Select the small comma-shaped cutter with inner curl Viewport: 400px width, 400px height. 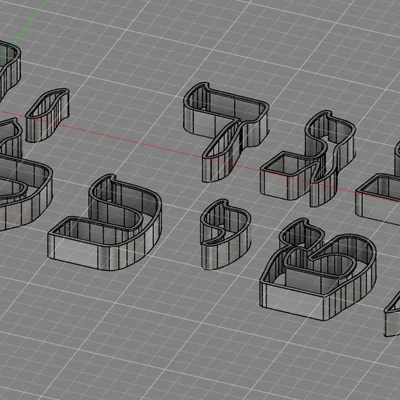point(225,235)
